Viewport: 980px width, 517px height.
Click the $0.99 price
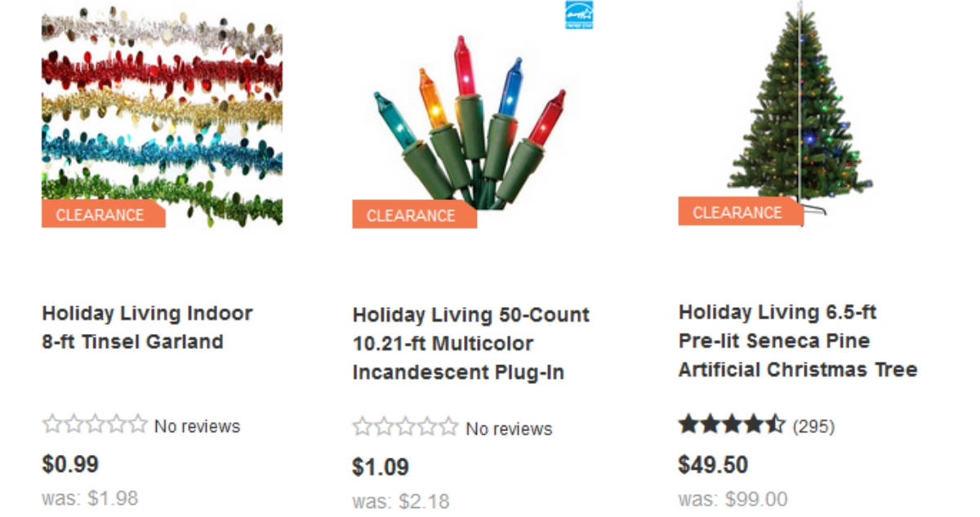[x=70, y=464]
